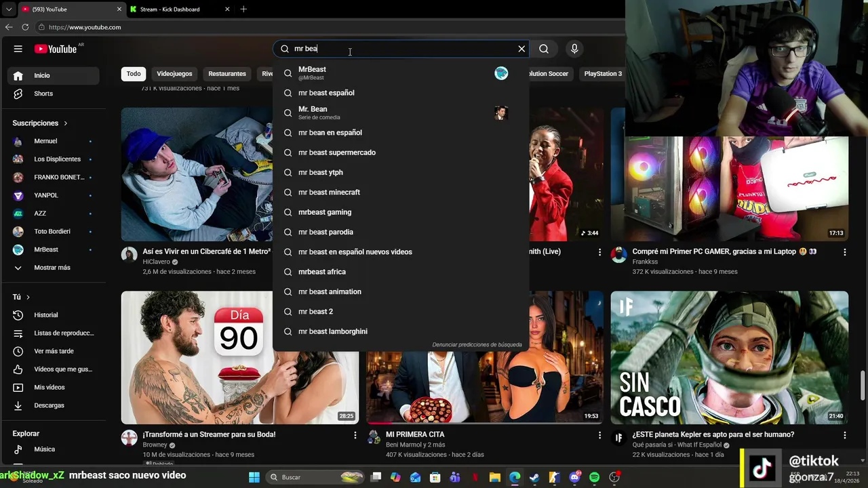This screenshot has height=488, width=868.
Task: Choose MrBeast channel suggestion
Action: 401,73
